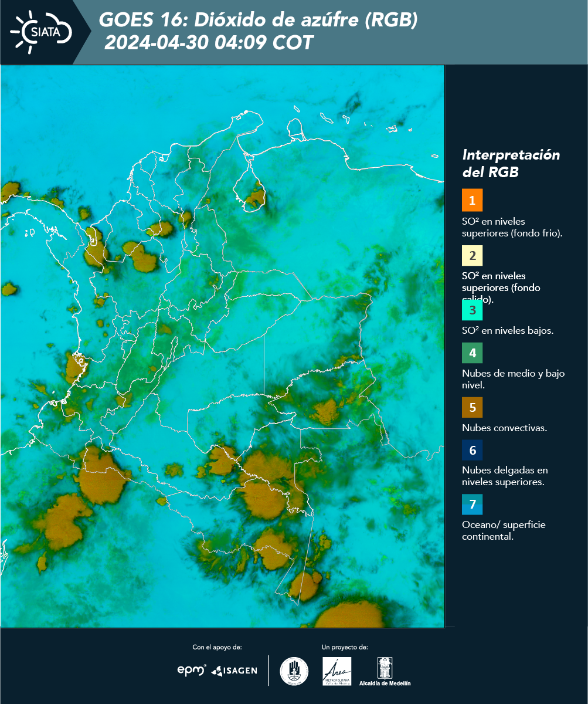588x704 pixels.
Task: Select aqua swatch number 3
Action: (472, 310)
